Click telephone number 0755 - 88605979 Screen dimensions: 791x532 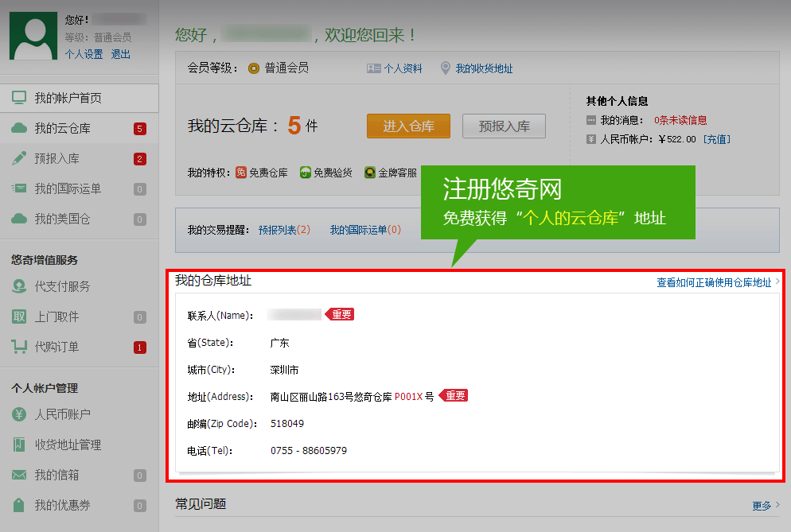(309, 451)
